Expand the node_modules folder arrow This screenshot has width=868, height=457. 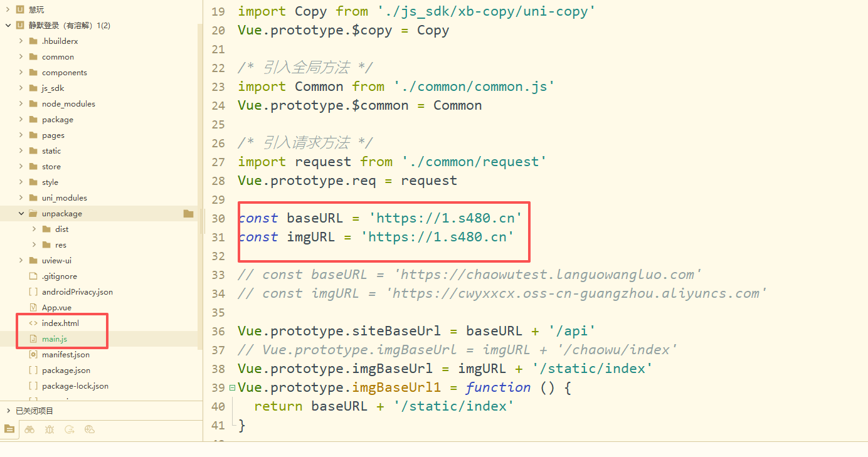pos(21,104)
